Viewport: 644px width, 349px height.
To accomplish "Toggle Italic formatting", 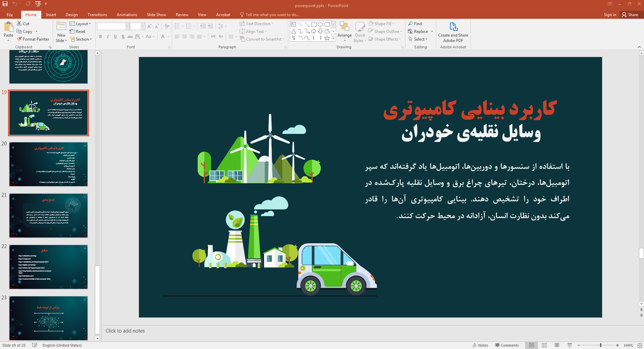I will [108, 37].
